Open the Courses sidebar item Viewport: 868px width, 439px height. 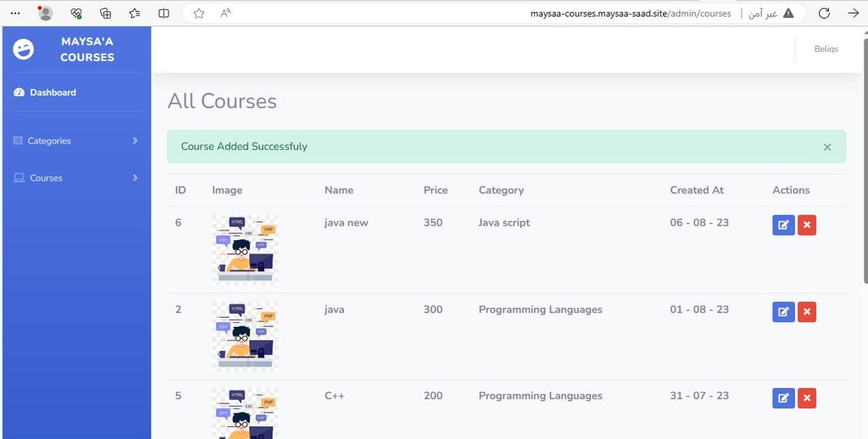(x=75, y=178)
